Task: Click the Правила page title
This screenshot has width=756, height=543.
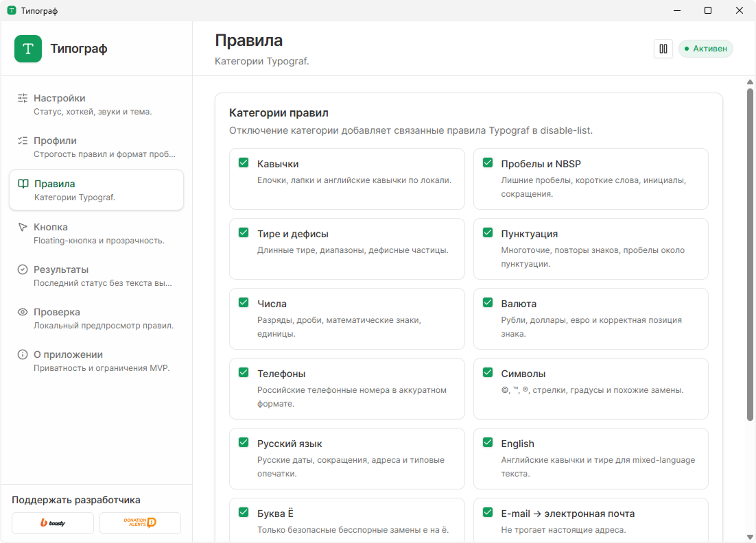Action: point(249,40)
